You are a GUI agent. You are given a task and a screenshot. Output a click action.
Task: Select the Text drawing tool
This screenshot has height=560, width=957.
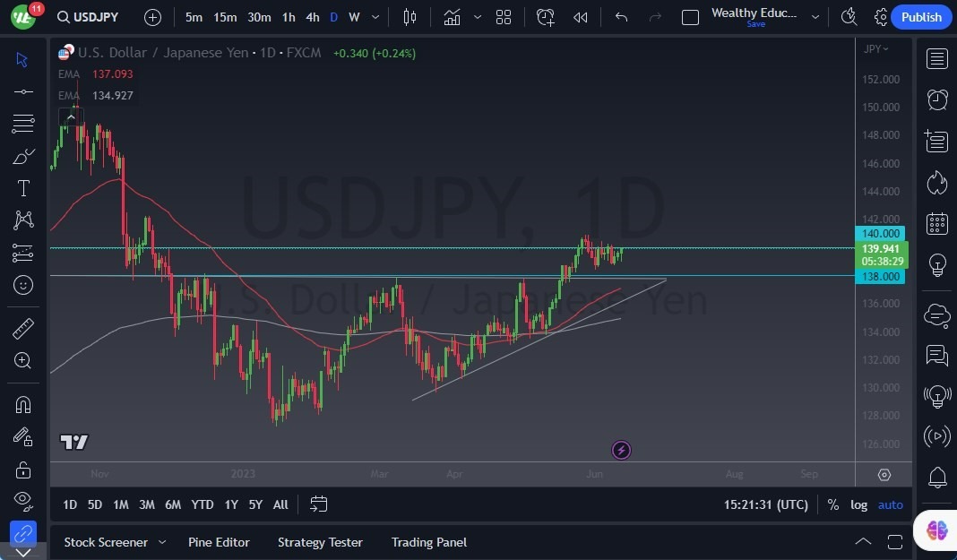click(22, 187)
